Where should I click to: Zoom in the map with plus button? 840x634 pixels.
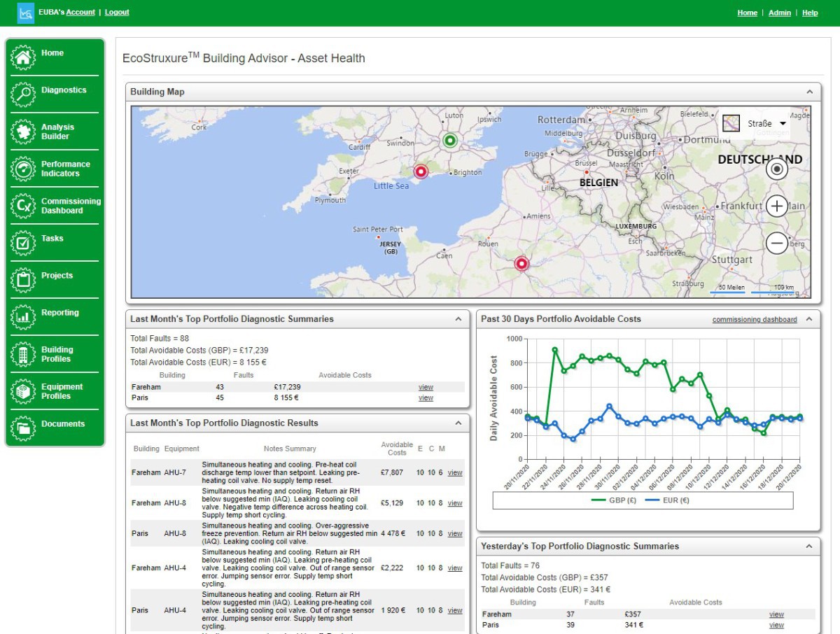(776, 206)
